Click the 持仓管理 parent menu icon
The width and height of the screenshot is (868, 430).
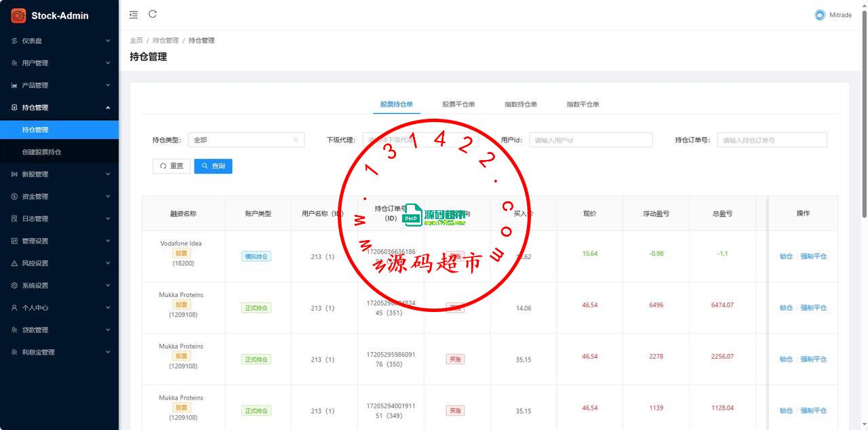pyautogui.click(x=14, y=107)
